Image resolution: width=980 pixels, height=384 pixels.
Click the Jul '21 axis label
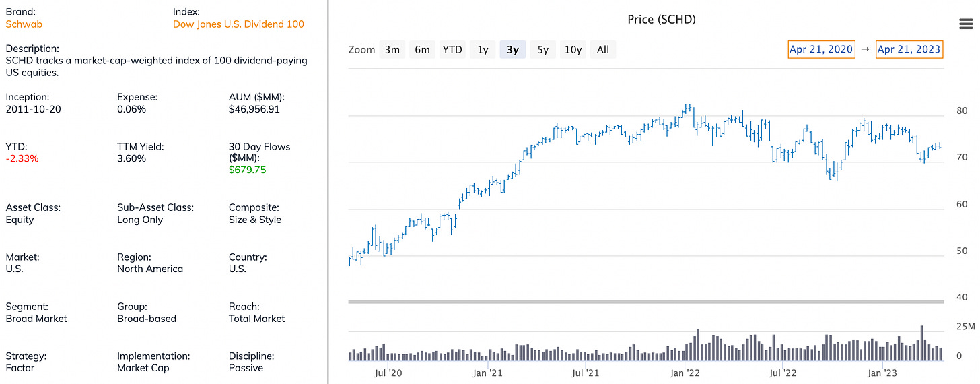[586, 372]
